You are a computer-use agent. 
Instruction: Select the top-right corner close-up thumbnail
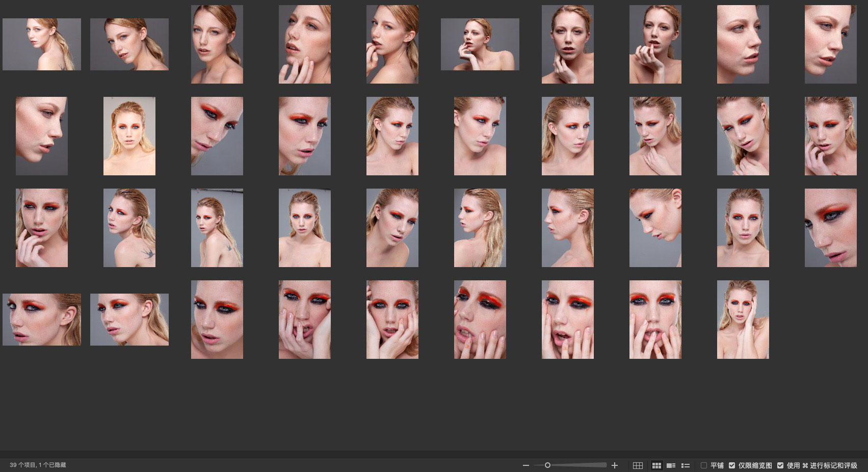[x=830, y=44]
